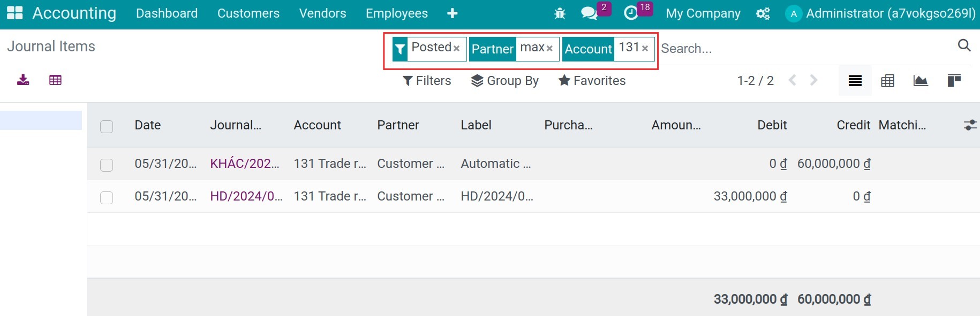Open the Customers menu
Screen dimensions: 980x316
248,13
